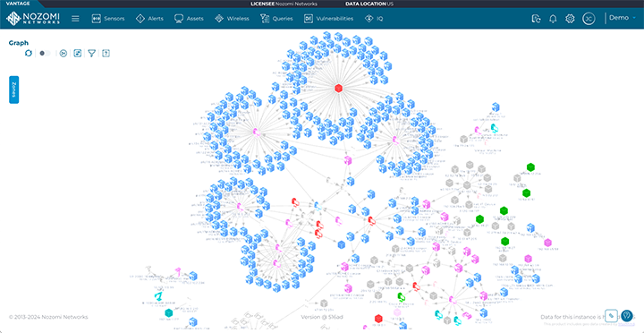Navigate to Vulnerabilities

coord(328,19)
